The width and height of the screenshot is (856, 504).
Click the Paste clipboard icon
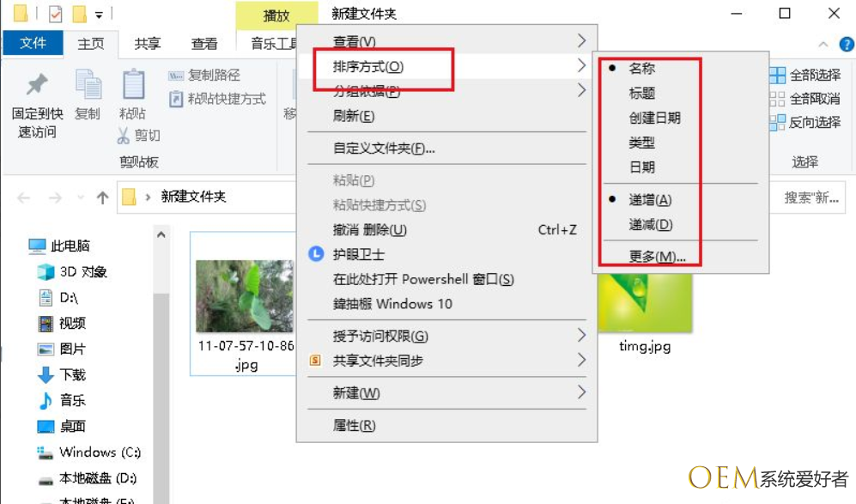(x=133, y=85)
